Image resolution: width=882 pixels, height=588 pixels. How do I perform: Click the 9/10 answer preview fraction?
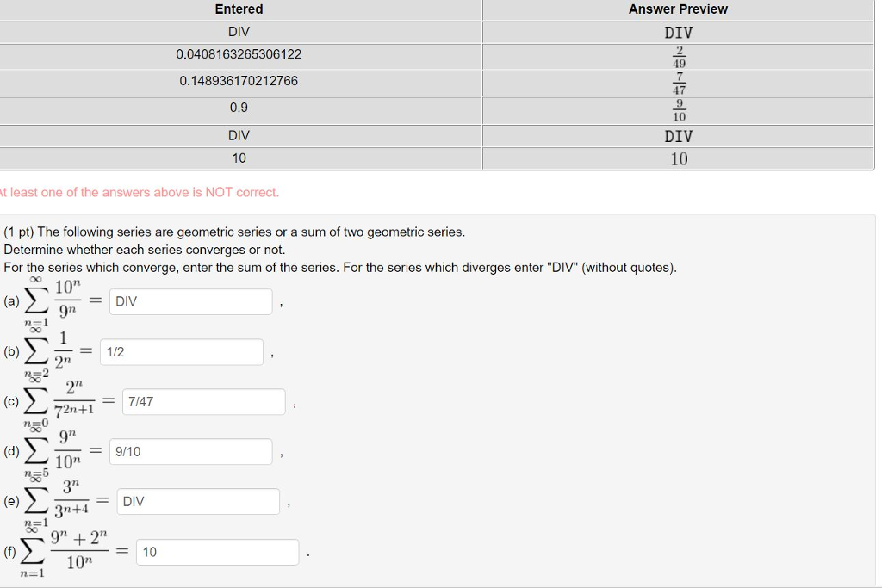pyautogui.click(x=679, y=109)
